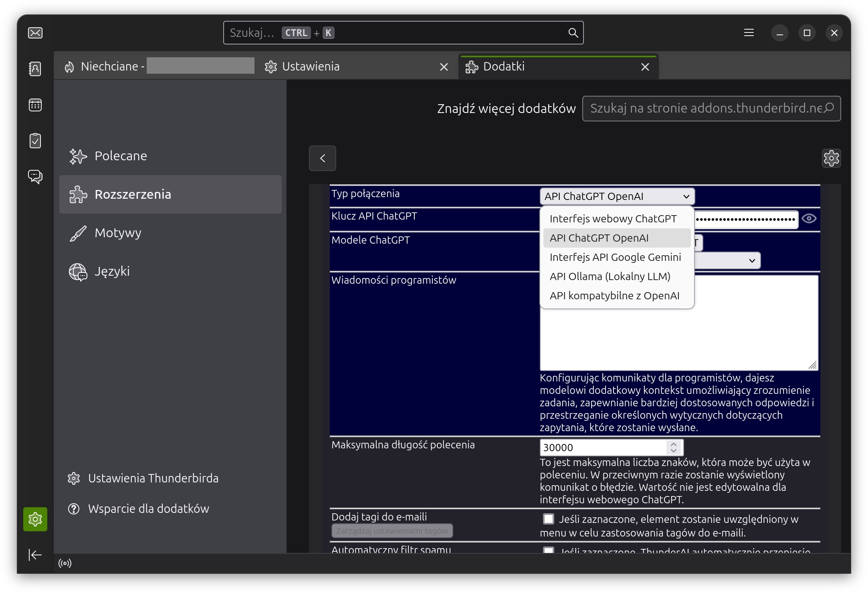
Task: Open the Calendar sidebar icon
Action: (x=35, y=105)
